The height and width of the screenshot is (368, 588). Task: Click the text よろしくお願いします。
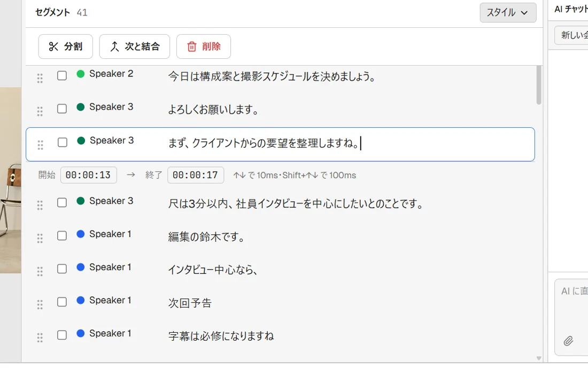(213, 110)
